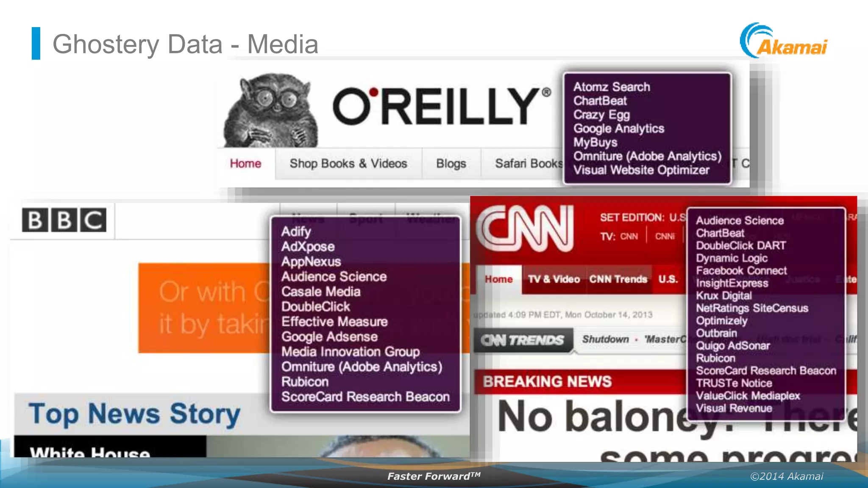Viewport: 868px width, 488px height.
Task: Click the SET EDITION: U.S. link
Action: point(643,217)
